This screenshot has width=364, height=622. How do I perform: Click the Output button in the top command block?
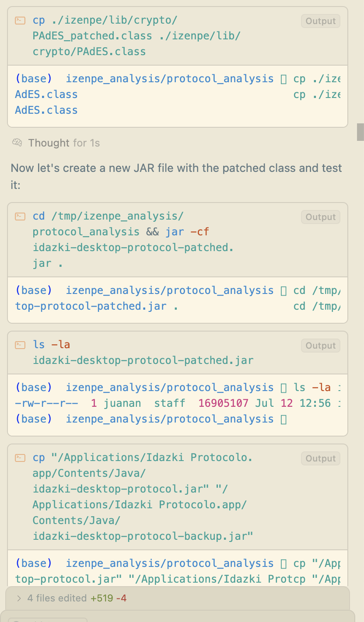click(320, 21)
